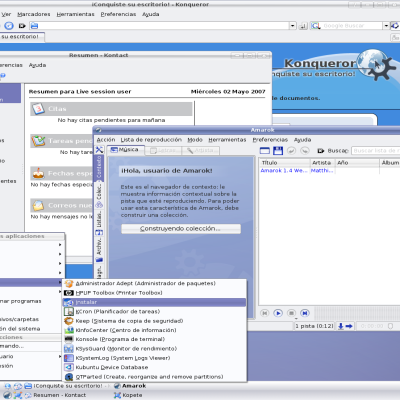Switch to the Artista tab in Amarok
Viewport: 400px width, 400px height.
pyautogui.click(x=201, y=151)
